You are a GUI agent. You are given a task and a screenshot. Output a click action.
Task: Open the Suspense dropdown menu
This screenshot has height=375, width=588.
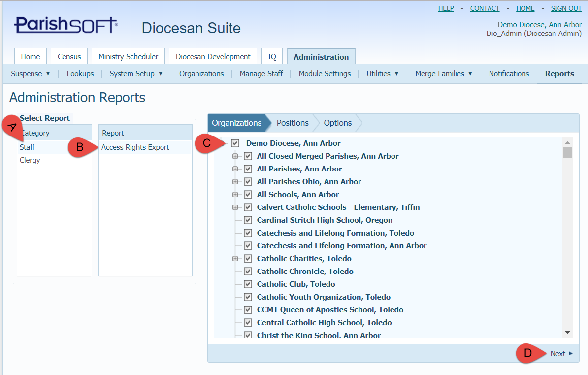tap(31, 74)
